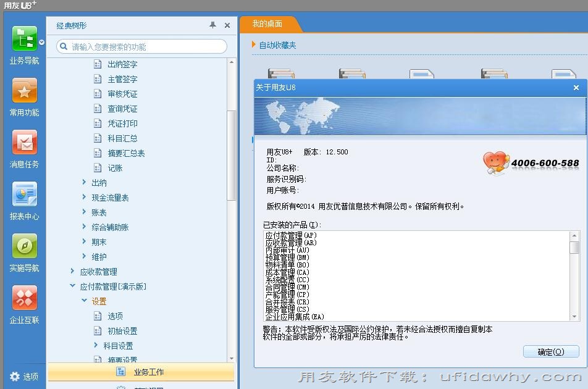Open 实施导航 compass icon
The image size is (588, 389).
(25, 246)
